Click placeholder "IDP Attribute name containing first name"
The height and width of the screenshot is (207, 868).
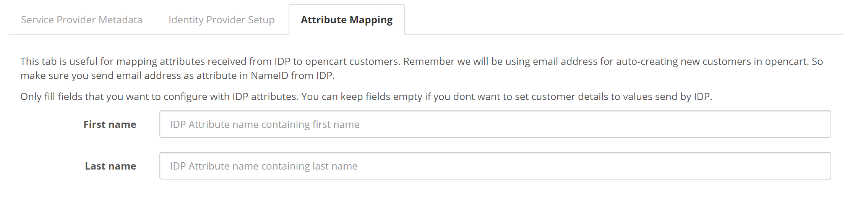click(264, 125)
